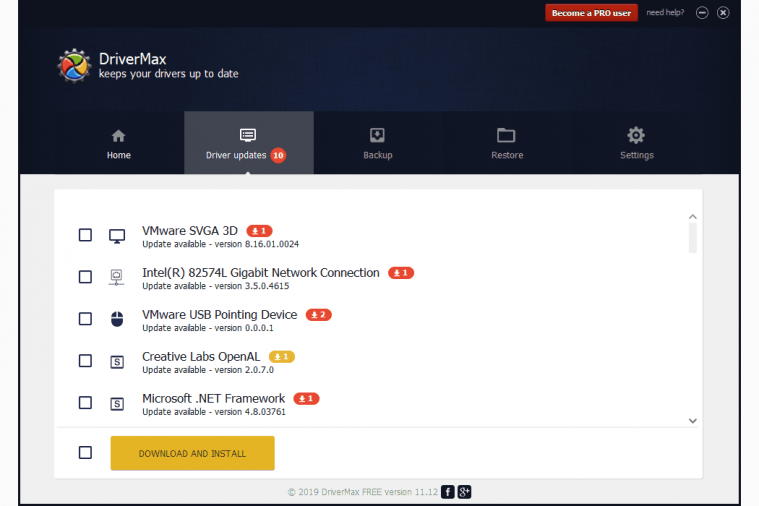Click the network adapter icon for Intel 82574L
This screenshot has height=506, width=759.
coord(116,277)
